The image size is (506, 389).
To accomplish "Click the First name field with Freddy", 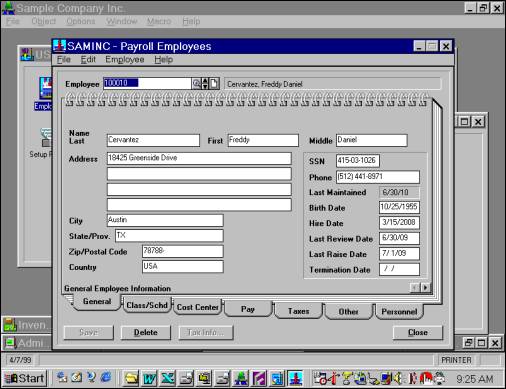I will 263,140.
